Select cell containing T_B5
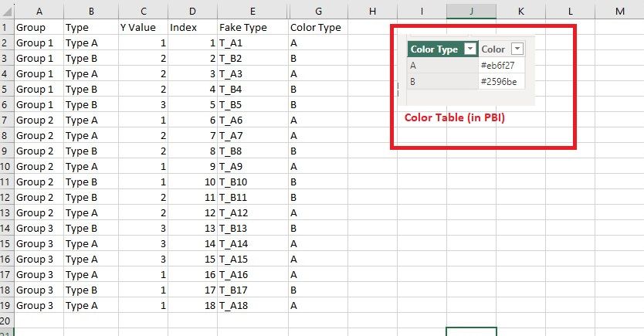This screenshot has height=336, width=644. [x=253, y=105]
